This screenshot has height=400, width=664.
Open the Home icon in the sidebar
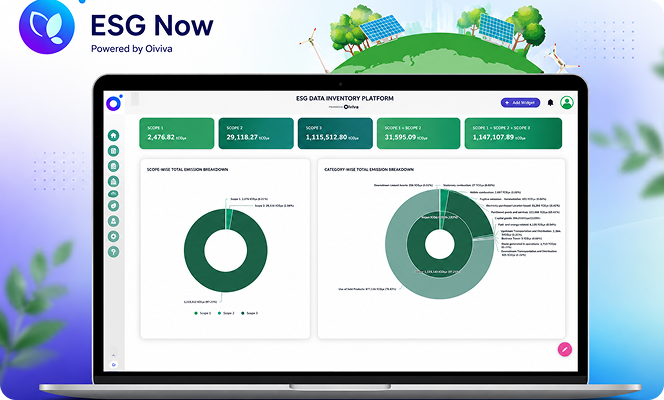point(113,135)
